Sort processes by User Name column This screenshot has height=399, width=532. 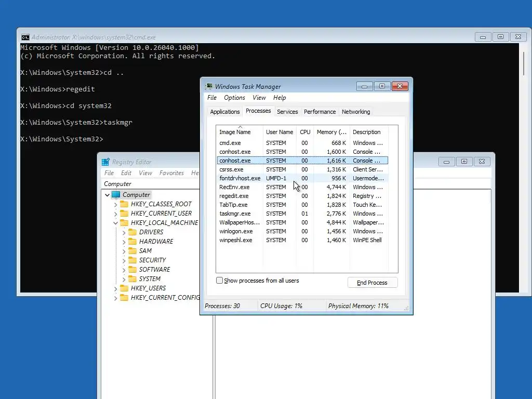[280, 132]
